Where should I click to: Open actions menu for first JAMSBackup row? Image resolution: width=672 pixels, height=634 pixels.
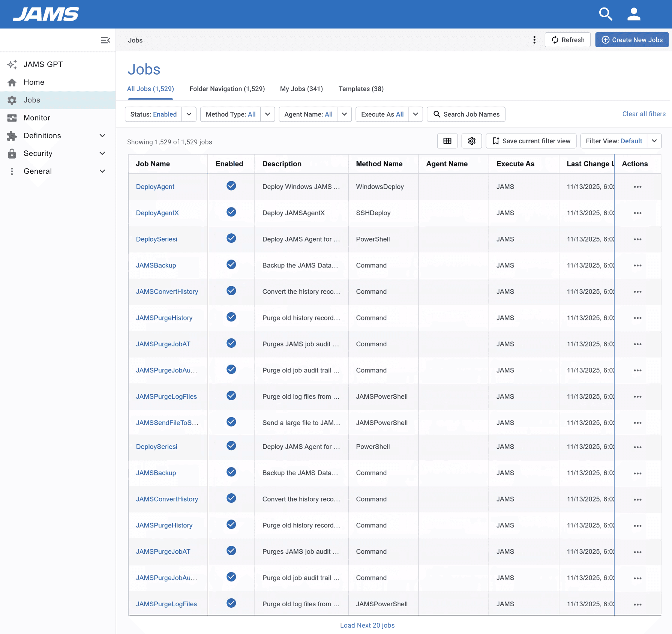637,266
